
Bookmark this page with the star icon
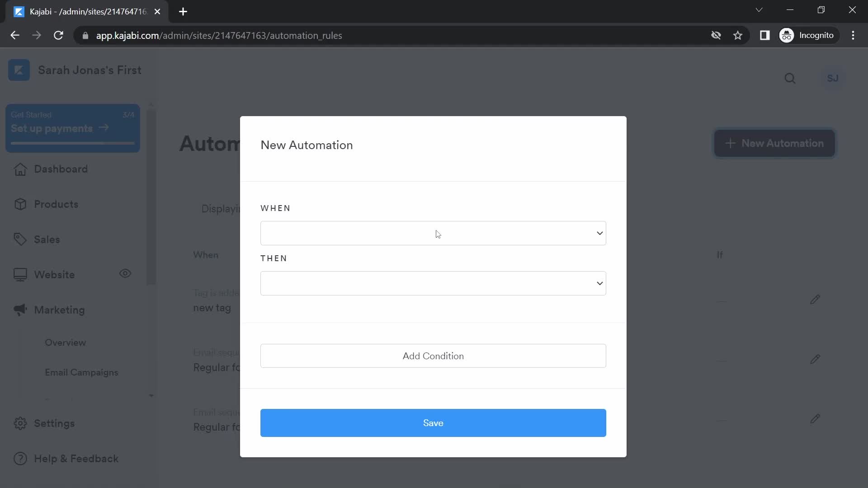[x=738, y=35]
